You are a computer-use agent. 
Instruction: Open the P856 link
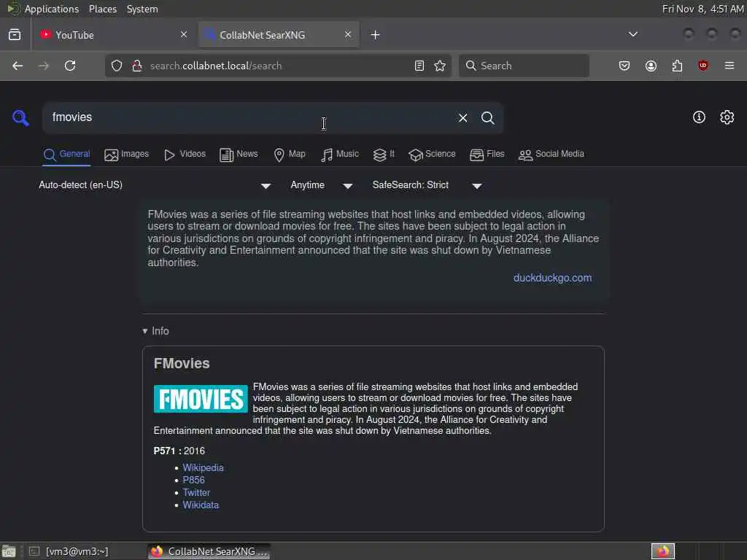193,480
